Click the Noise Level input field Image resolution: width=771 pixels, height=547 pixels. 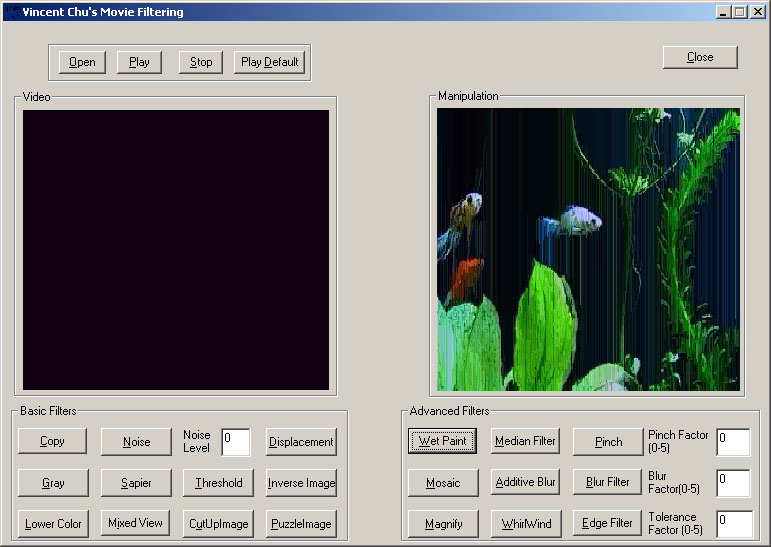[x=236, y=442]
